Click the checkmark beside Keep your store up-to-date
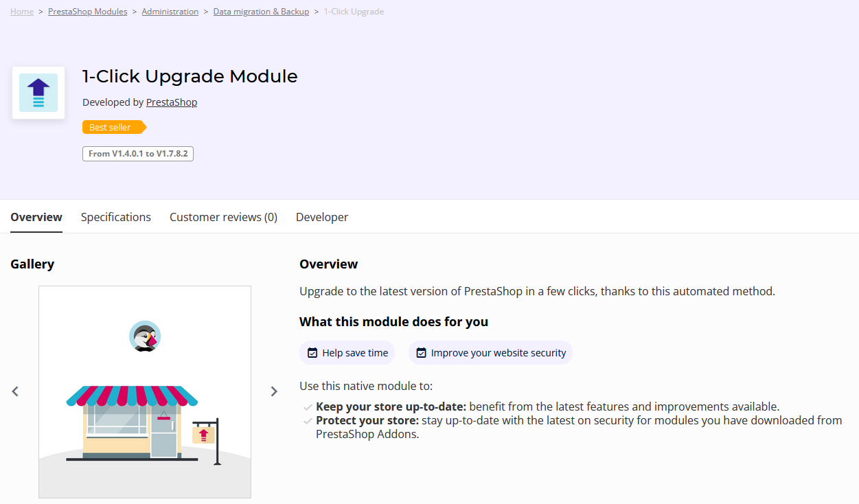859x504 pixels. [x=308, y=407]
